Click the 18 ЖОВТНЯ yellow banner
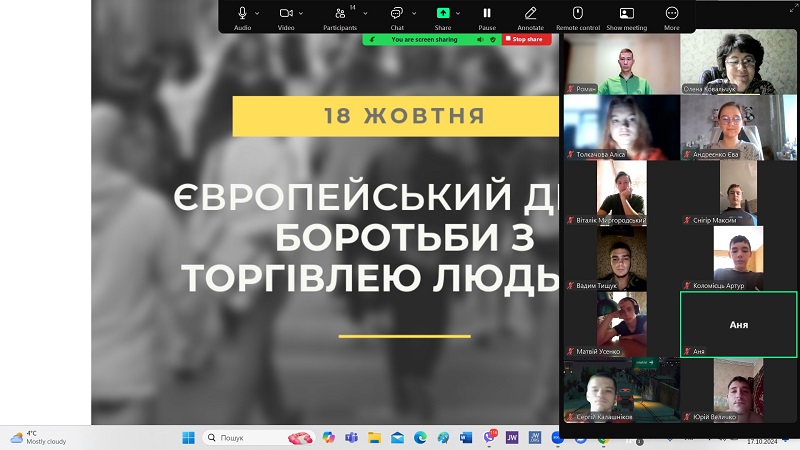The height and width of the screenshot is (450, 800). pyautogui.click(x=396, y=116)
